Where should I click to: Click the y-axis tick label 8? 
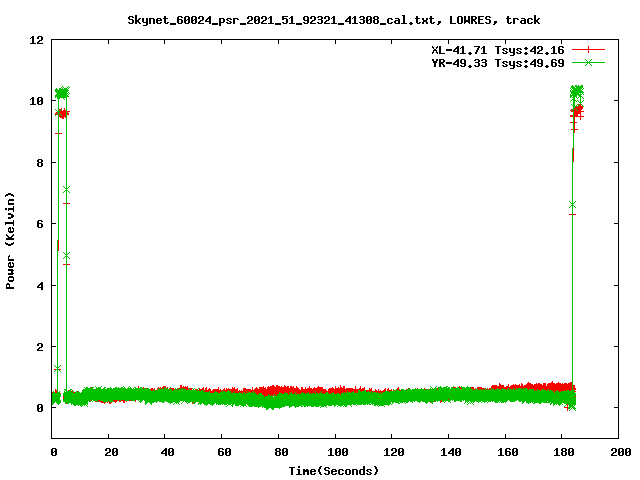pyautogui.click(x=40, y=163)
